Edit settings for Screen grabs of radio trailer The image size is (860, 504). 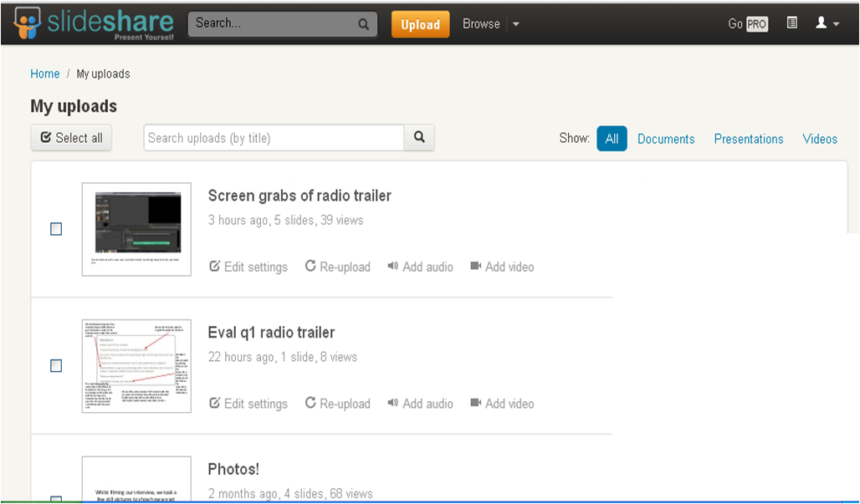[248, 267]
